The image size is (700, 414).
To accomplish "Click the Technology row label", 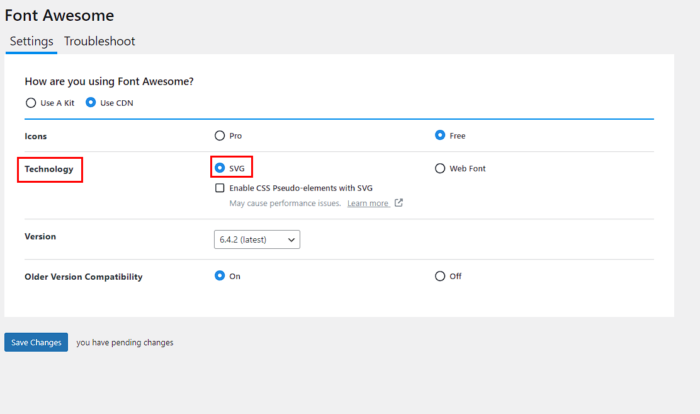I will pyautogui.click(x=49, y=169).
